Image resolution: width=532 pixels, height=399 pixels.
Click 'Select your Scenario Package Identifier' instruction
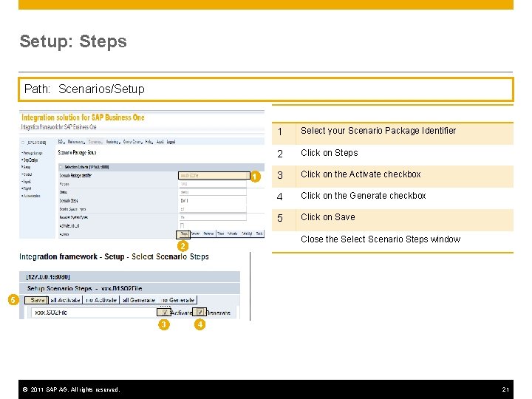(378, 131)
